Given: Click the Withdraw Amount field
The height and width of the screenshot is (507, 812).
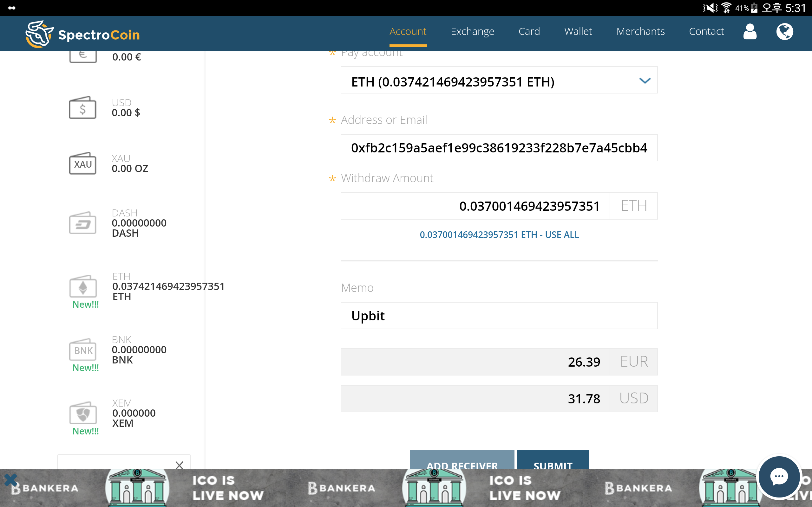Looking at the screenshot, I should tap(475, 206).
